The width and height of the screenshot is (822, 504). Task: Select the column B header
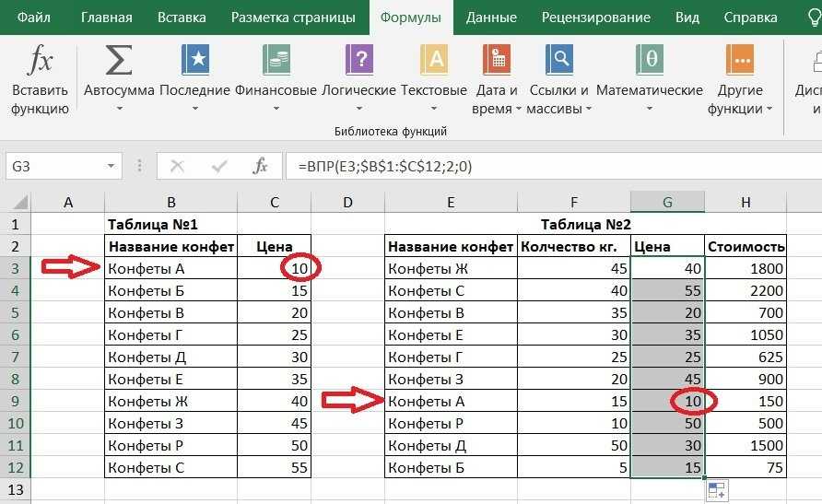tap(170, 202)
